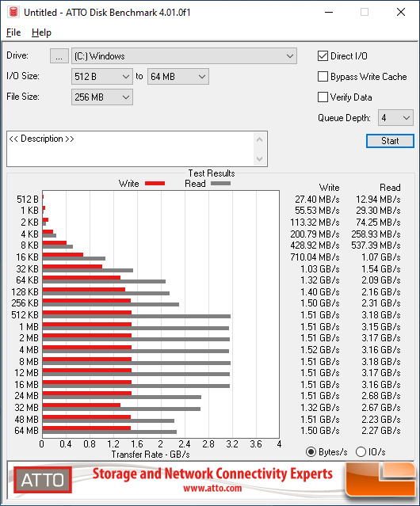Toggle the Direct I/O checkbox
Image resolution: width=420 pixels, height=506 pixels.
pyautogui.click(x=323, y=56)
